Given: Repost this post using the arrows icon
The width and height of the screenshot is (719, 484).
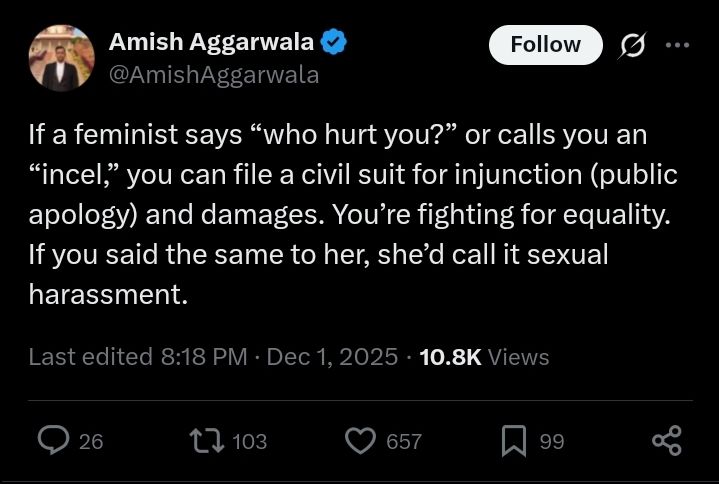Looking at the screenshot, I should click(206, 440).
